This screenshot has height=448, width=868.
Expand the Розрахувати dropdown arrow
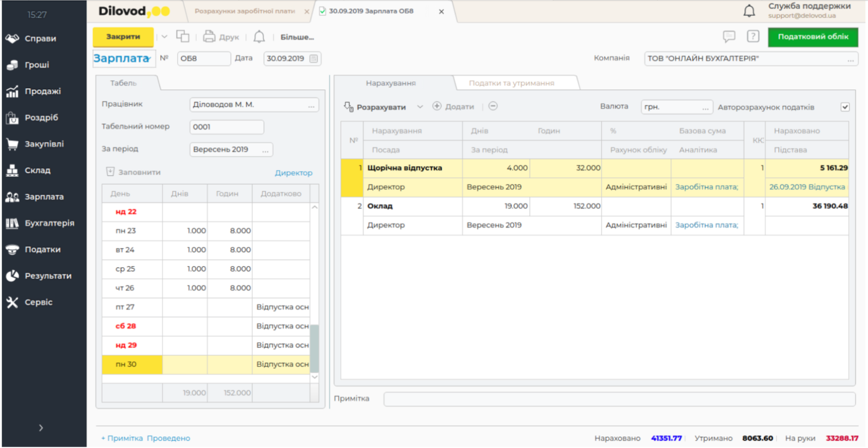419,107
